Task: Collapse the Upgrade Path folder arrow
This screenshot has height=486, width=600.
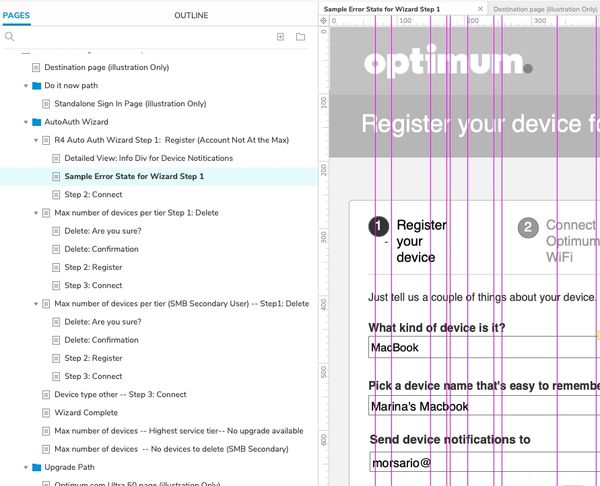Action: click(25, 467)
